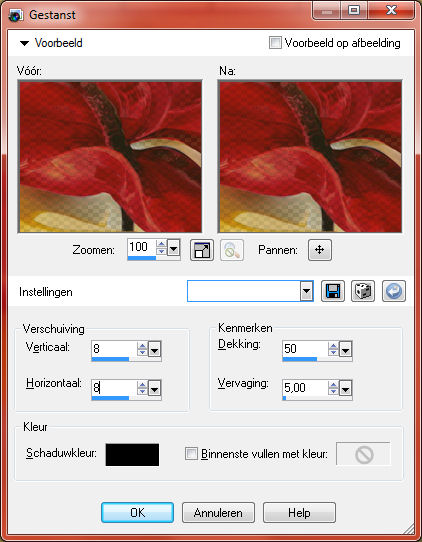This screenshot has height=542, width=422.
Task: Open the Dekking value dropdown arrow
Action: 345,349
